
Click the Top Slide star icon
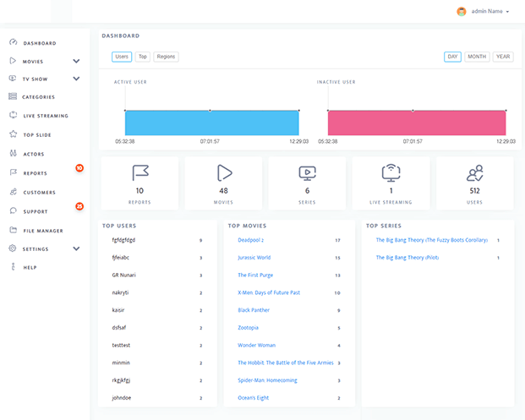point(13,134)
